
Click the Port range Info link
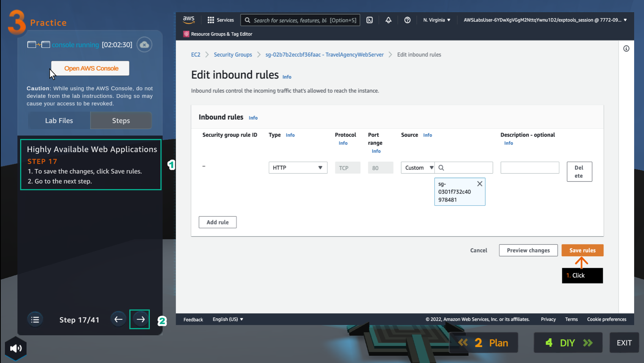(x=376, y=151)
